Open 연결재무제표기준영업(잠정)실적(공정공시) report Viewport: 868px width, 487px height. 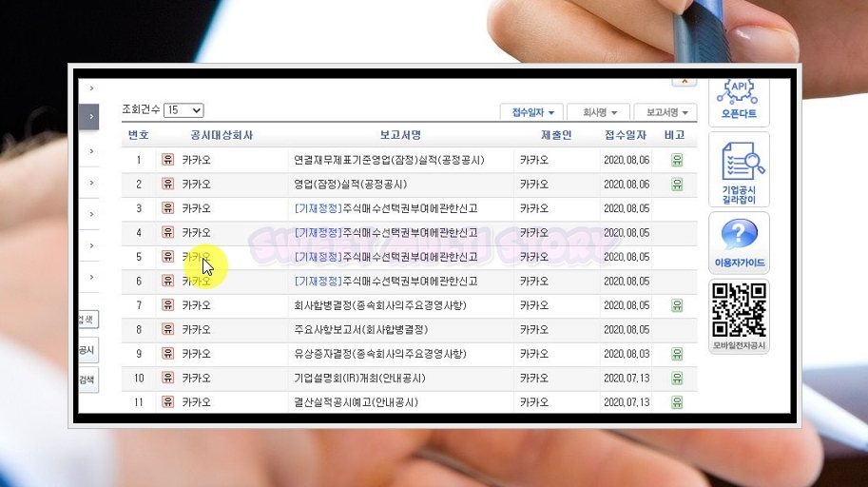click(389, 160)
